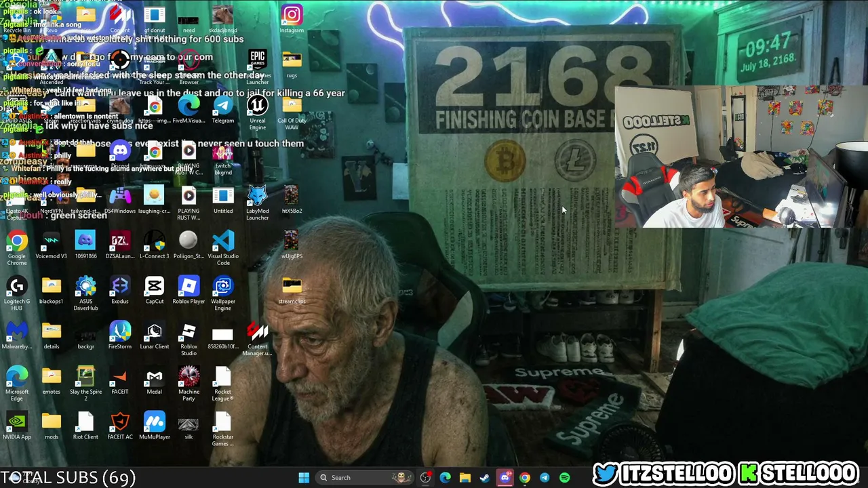Image resolution: width=868 pixels, height=488 pixels.
Task: Open the L-Connect 3 shortcut
Action: point(154,245)
